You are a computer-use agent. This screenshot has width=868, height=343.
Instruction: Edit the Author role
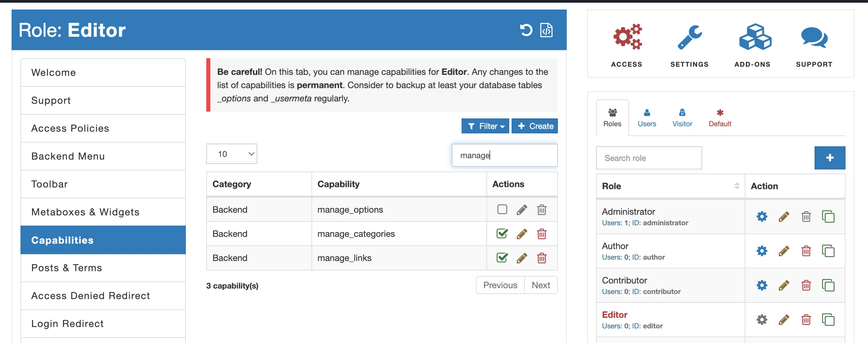[784, 251]
